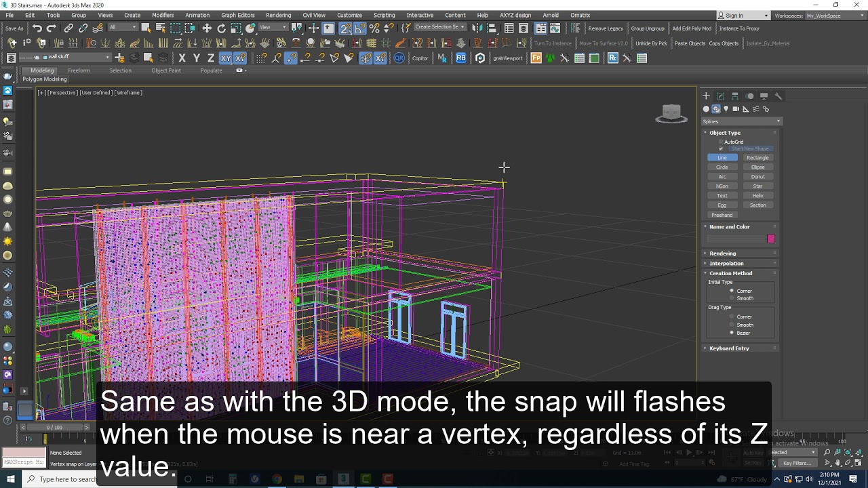Restrict movement to the X axis
The image size is (868, 488).
(182, 58)
